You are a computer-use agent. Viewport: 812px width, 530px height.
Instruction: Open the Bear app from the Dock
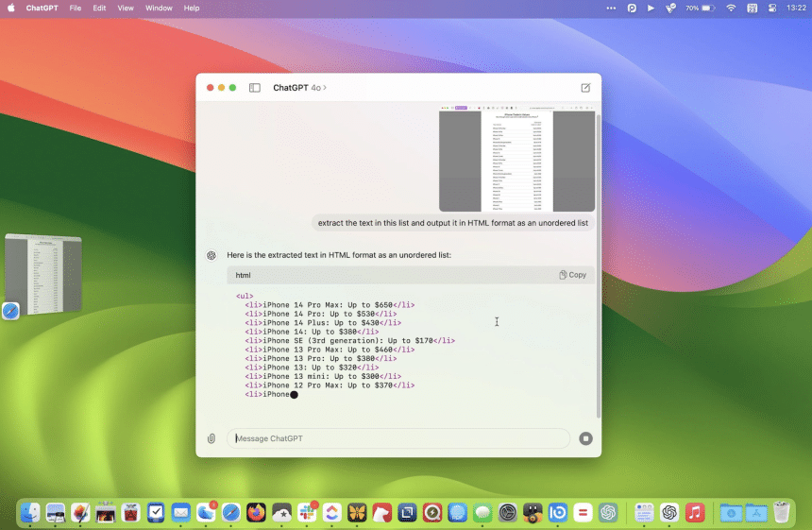382,512
